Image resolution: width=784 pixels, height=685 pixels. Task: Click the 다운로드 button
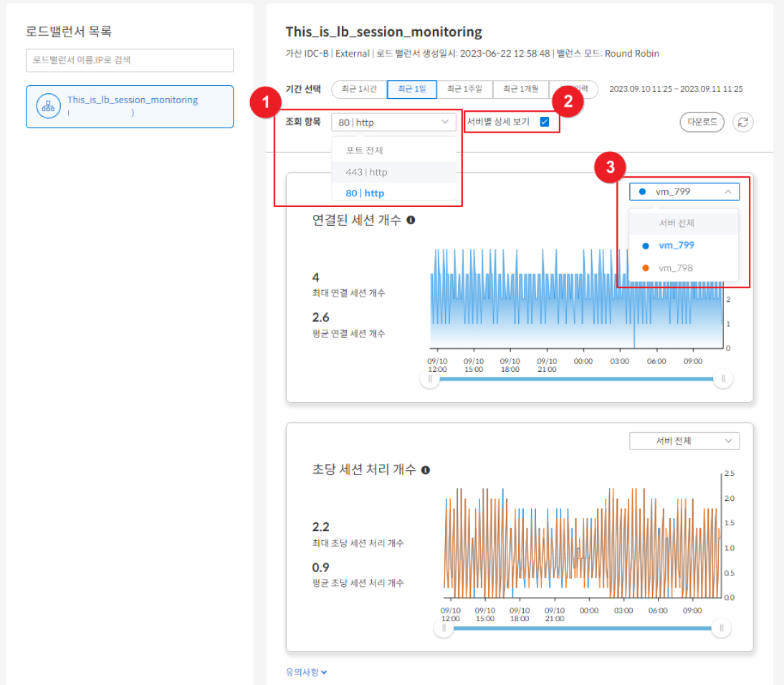point(702,122)
